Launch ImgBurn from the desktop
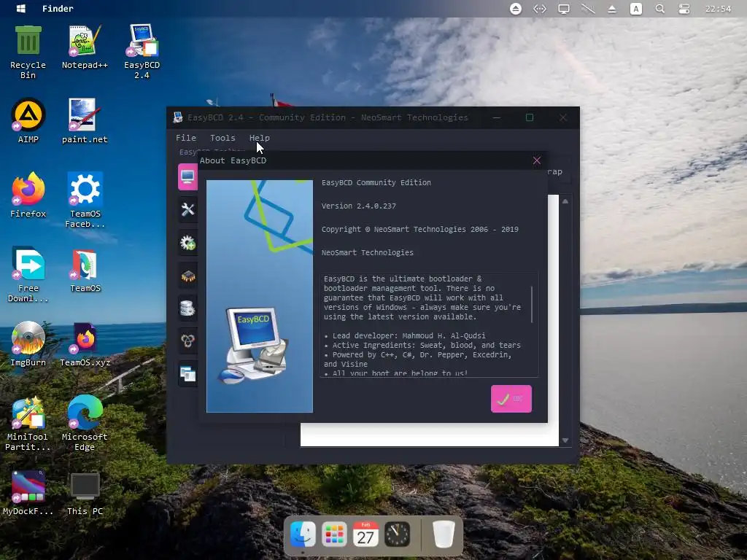The image size is (747, 560). click(x=28, y=343)
